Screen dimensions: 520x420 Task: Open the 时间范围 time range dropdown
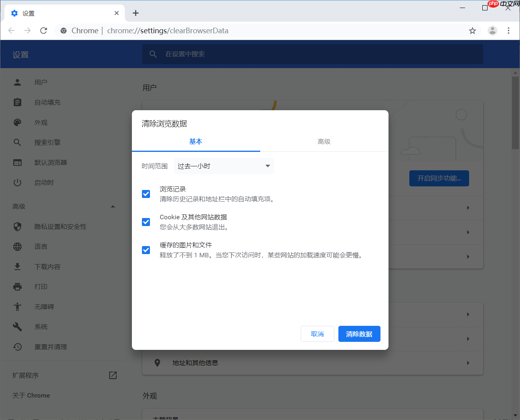pos(224,166)
